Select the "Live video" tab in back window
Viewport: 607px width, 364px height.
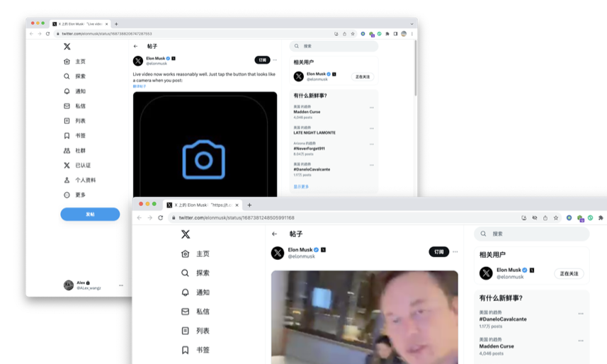(79, 24)
